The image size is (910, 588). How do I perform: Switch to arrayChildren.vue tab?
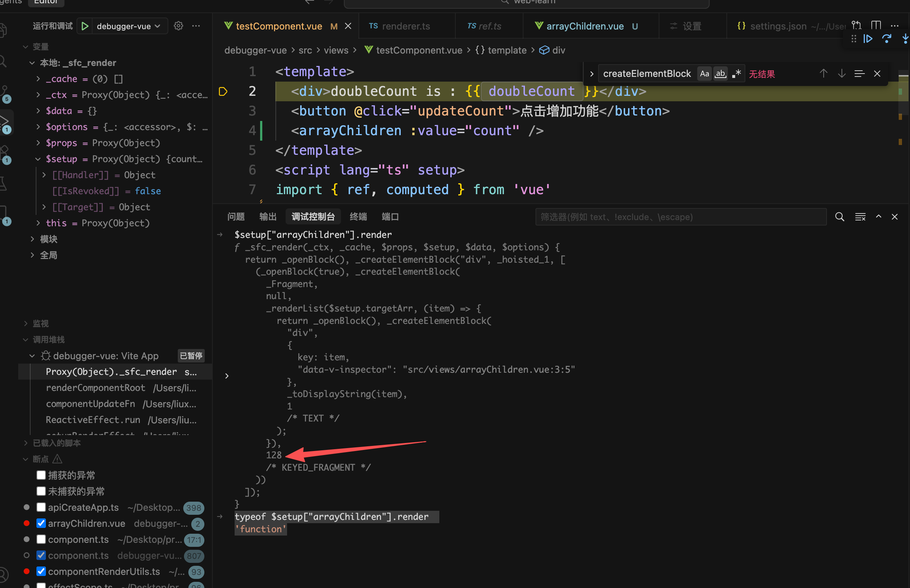[x=591, y=26]
